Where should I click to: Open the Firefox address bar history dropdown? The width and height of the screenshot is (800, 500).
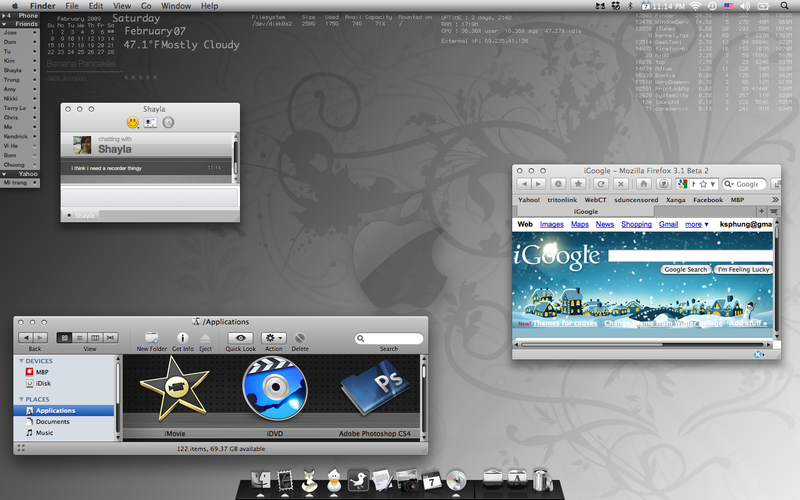coord(713,184)
